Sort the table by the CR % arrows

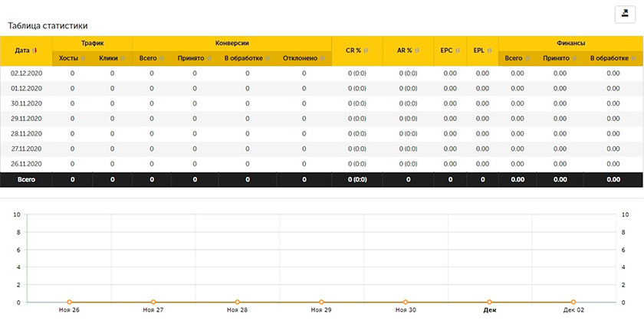coord(366,51)
